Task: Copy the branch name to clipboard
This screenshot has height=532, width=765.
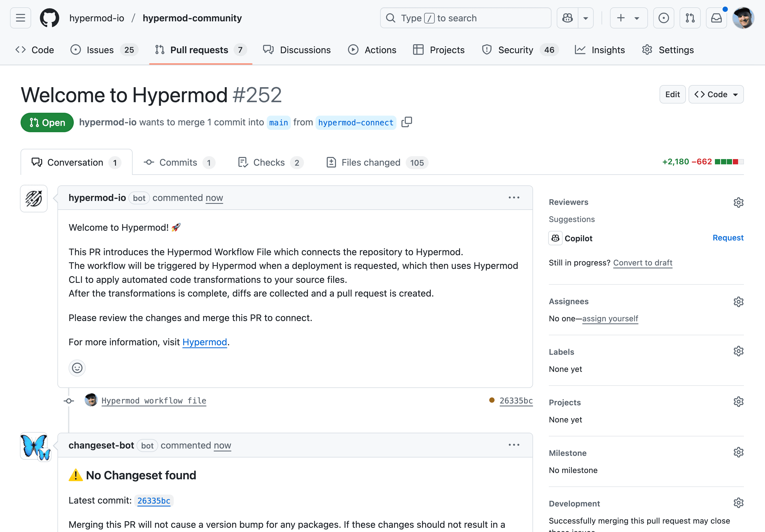Action: [x=406, y=122]
